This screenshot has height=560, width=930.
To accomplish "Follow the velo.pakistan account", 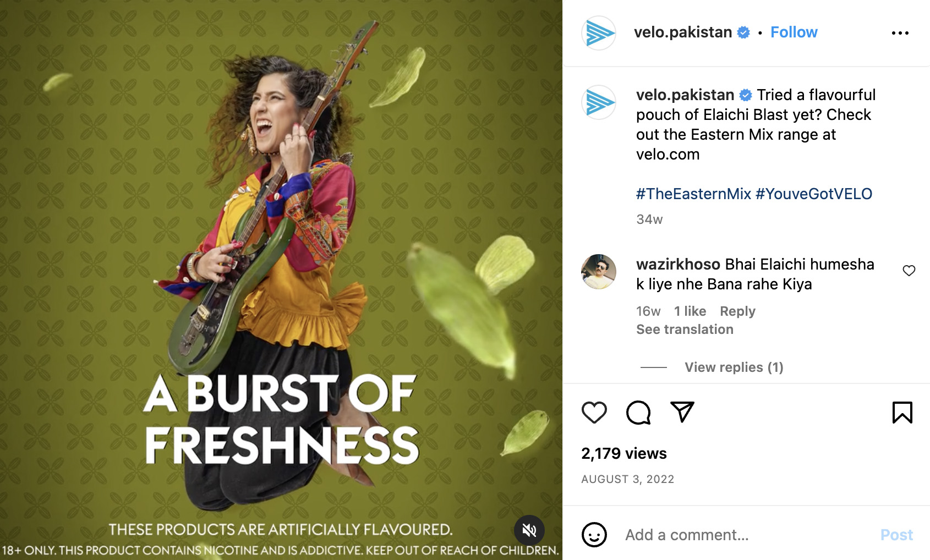I will pyautogui.click(x=794, y=32).
